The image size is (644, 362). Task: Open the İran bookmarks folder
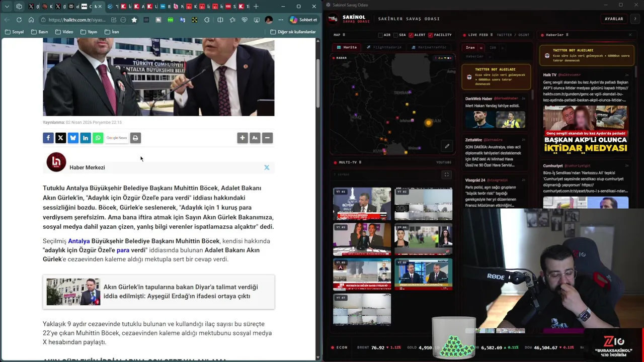(x=112, y=32)
